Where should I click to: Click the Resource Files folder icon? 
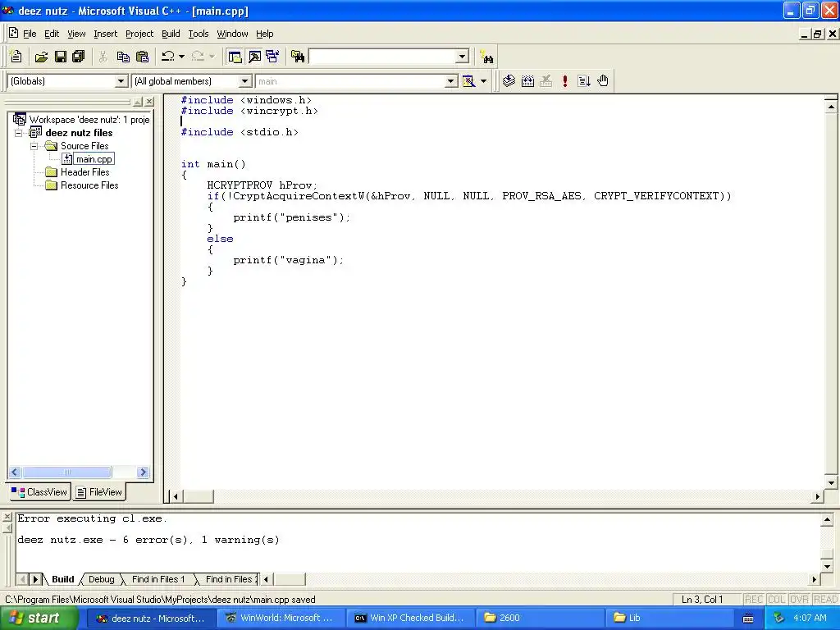(52, 185)
